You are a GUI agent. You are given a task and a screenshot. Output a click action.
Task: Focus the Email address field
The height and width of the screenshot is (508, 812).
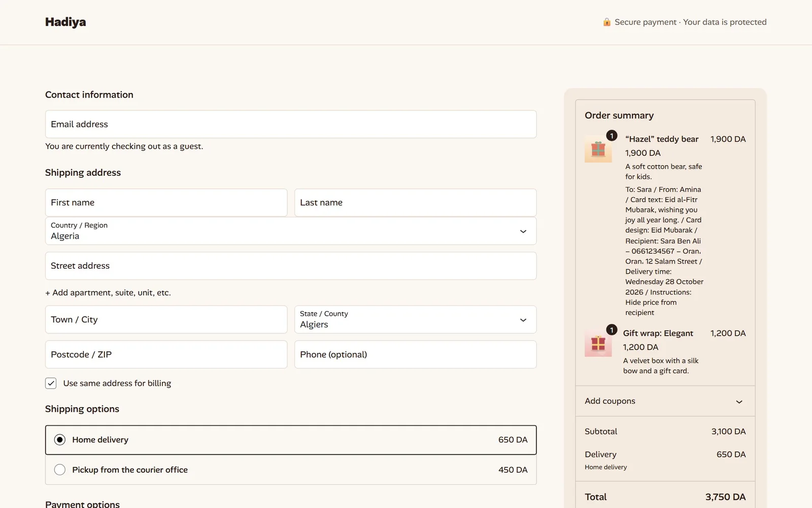coord(291,124)
